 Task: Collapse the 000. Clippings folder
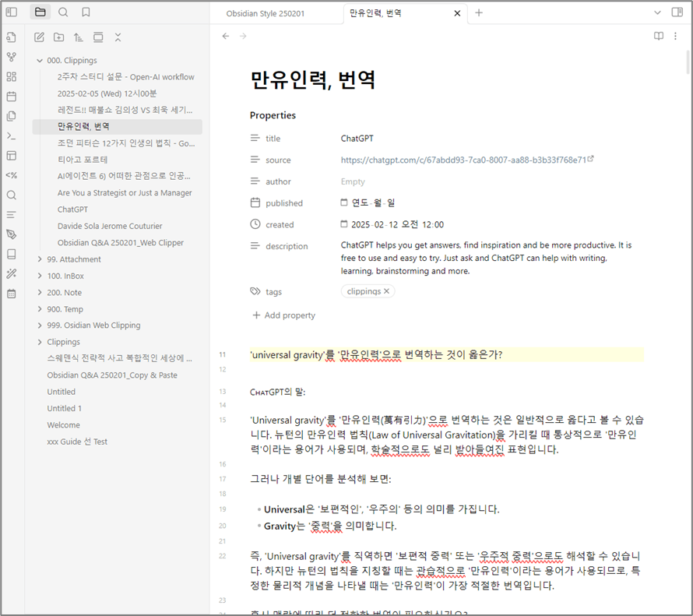[x=40, y=61]
